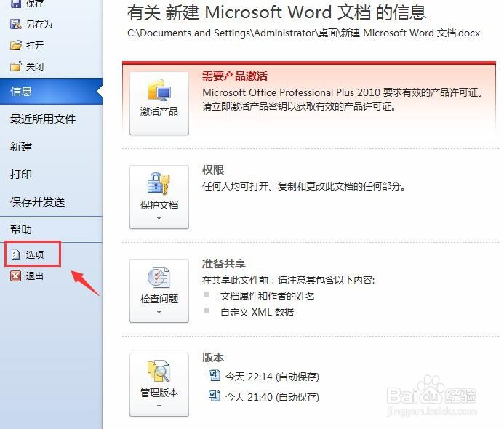Click the Protect Document lock and key icon
The image size is (504, 429).
pyautogui.click(x=159, y=183)
